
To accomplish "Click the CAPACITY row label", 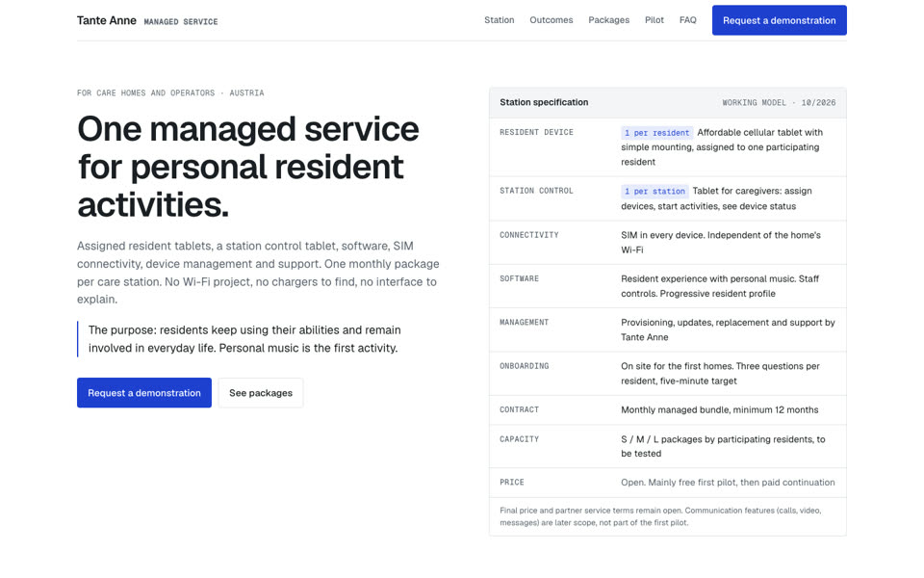I will 519,439.
